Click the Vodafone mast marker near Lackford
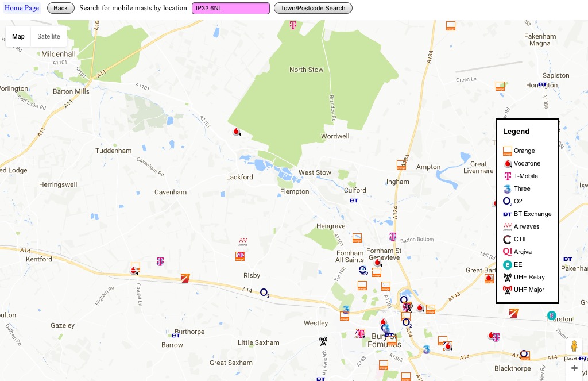 pos(235,132)
